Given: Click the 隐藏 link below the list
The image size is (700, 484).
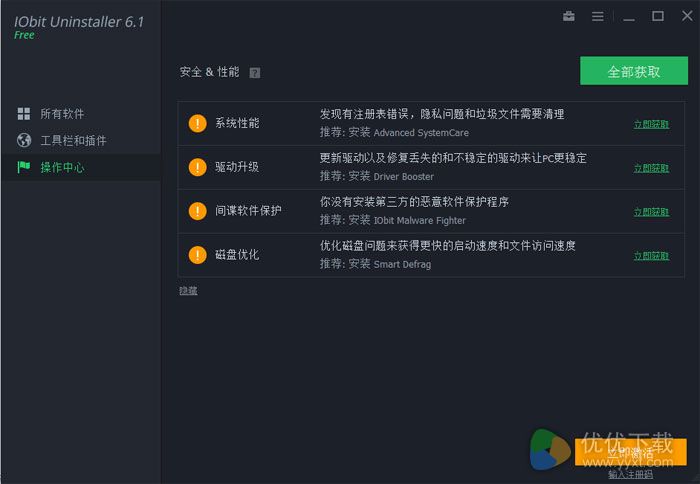Looking at the screenshot, I should (188, 290).
